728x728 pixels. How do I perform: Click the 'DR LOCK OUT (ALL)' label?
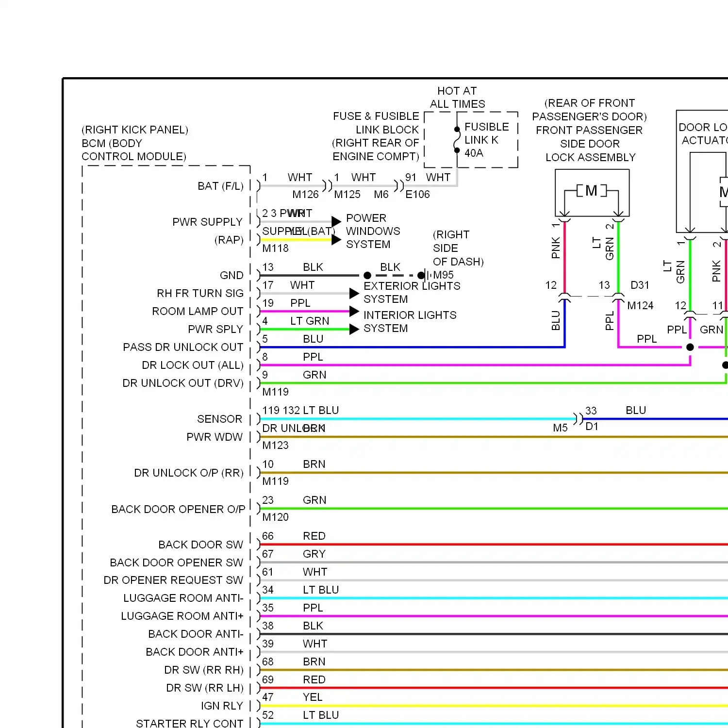pyautogui.click(x=193, y=365)
